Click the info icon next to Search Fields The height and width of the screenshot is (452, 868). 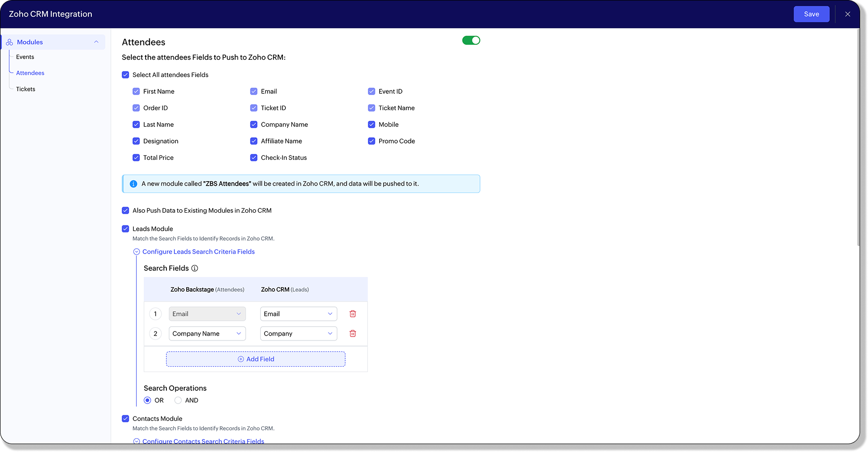(195, 268)
